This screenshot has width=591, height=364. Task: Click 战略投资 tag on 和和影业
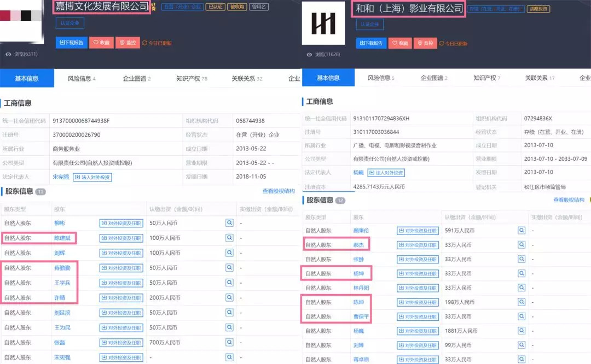click(x=538, y=9)
